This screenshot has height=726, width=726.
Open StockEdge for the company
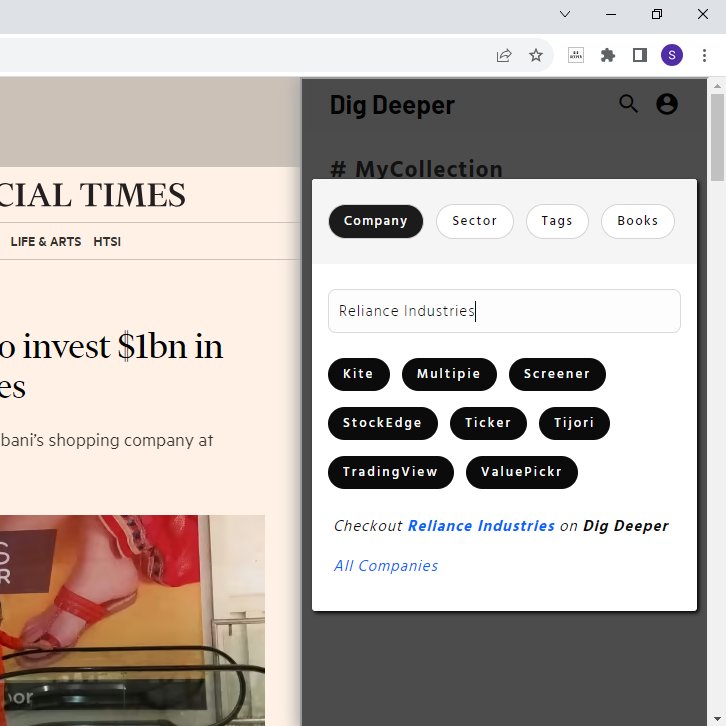click(382, 423)
